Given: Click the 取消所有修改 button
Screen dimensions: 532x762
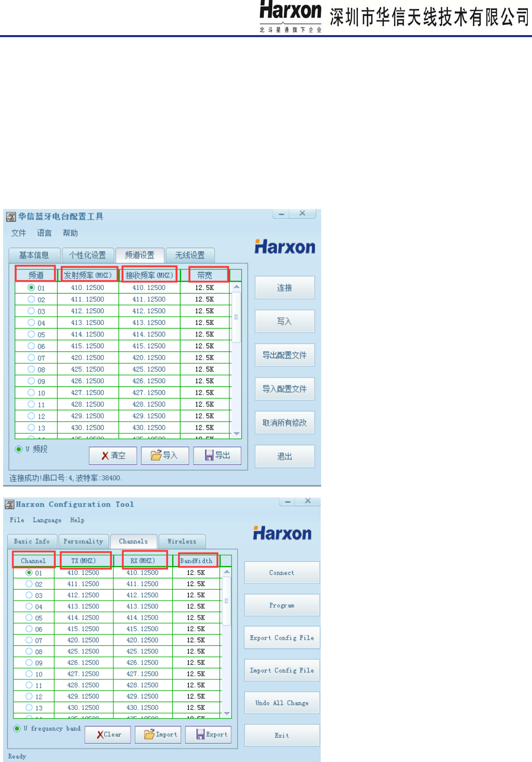Looking at the screenshot, I should [x=285, y=423].
